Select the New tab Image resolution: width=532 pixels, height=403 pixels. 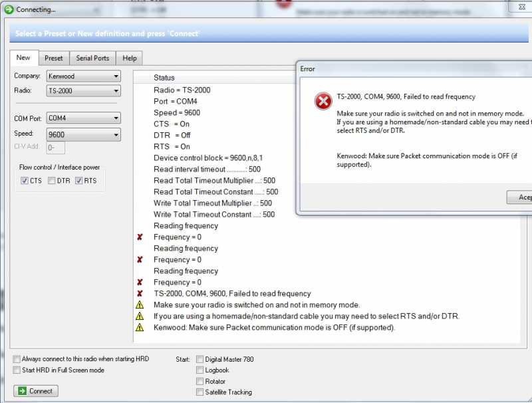click(x=24, y=58)
